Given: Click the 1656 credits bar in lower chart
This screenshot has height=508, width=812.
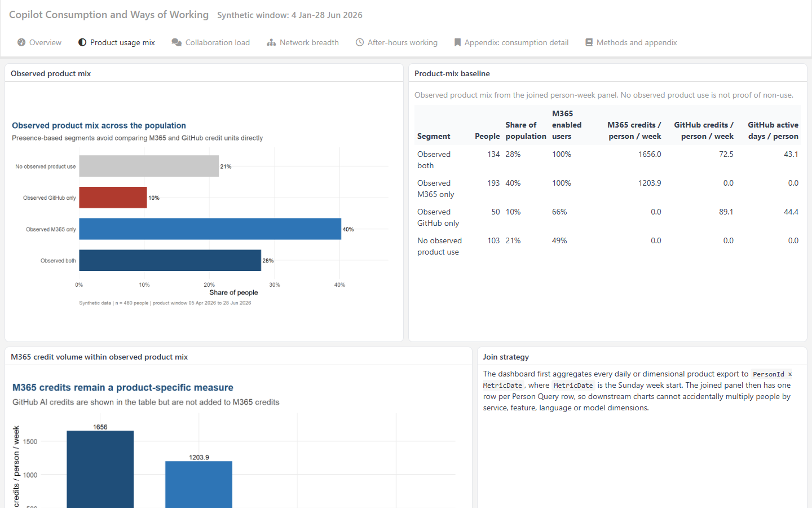Looking at the screenshot, I should click(x=100, y=470).
